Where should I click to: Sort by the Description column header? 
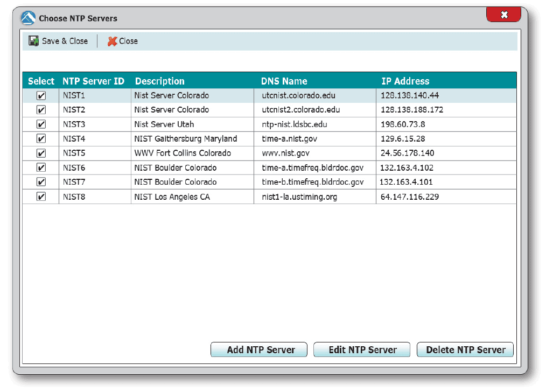pos(160,81)
